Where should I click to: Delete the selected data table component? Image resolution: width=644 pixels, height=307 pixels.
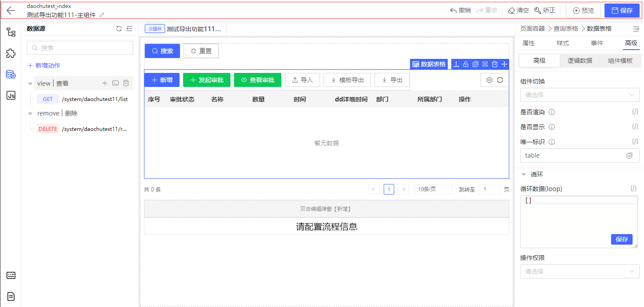point(495,64)
